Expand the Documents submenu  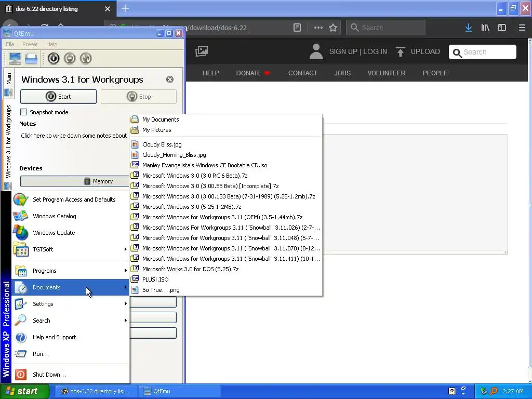(71, 287)
